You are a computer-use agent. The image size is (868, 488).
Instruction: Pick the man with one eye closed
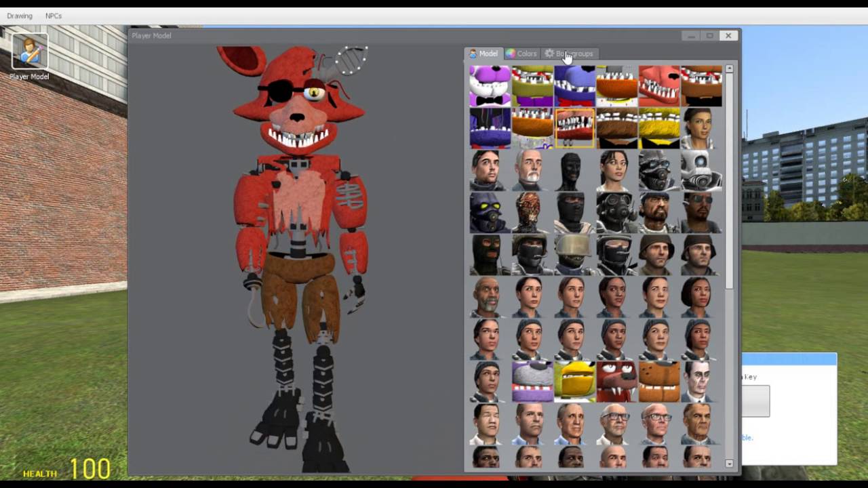(490, 422)
